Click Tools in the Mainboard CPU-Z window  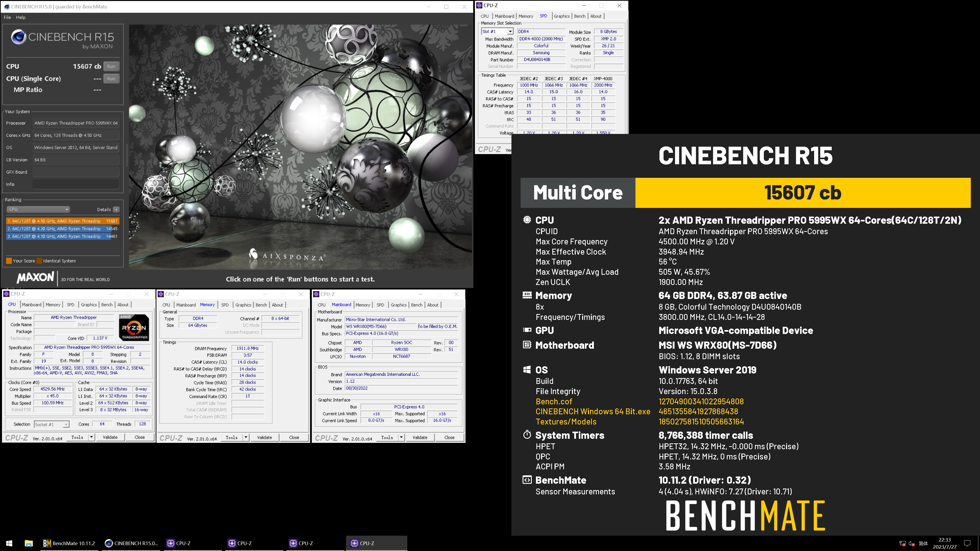(387, 438)
